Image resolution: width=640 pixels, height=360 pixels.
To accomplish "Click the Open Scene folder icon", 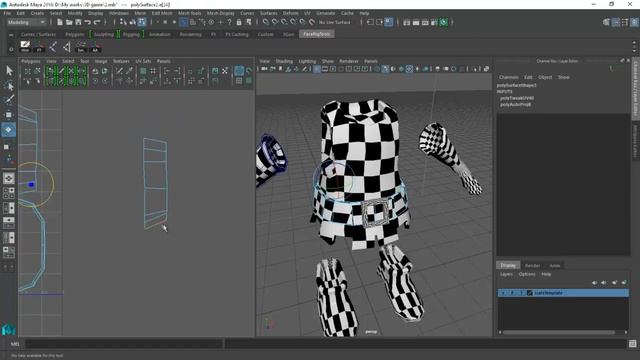I will click(69, 22).
